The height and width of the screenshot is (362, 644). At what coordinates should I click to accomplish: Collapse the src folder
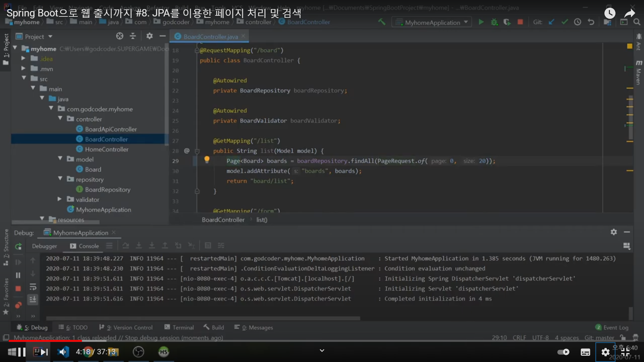tap(24, 78)
